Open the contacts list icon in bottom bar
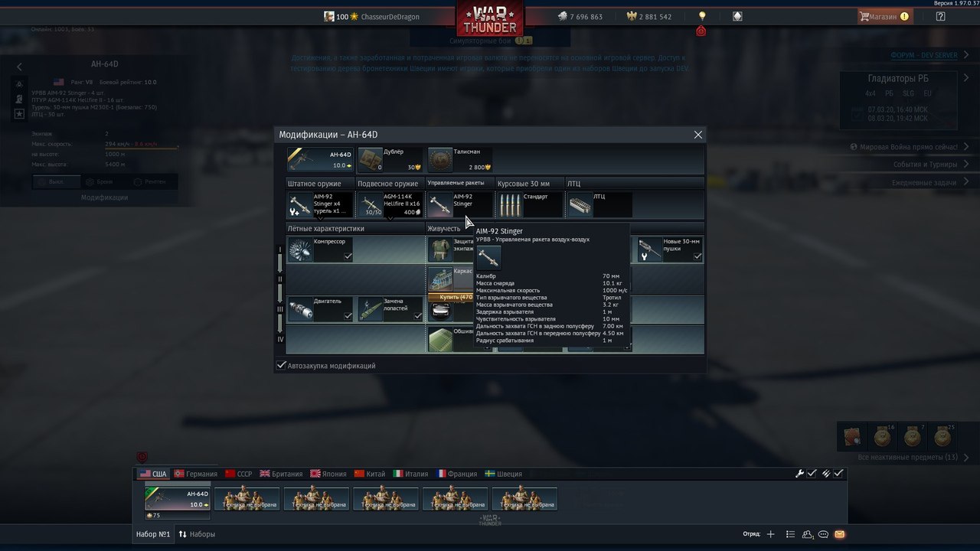 click(x=791, y=534)
